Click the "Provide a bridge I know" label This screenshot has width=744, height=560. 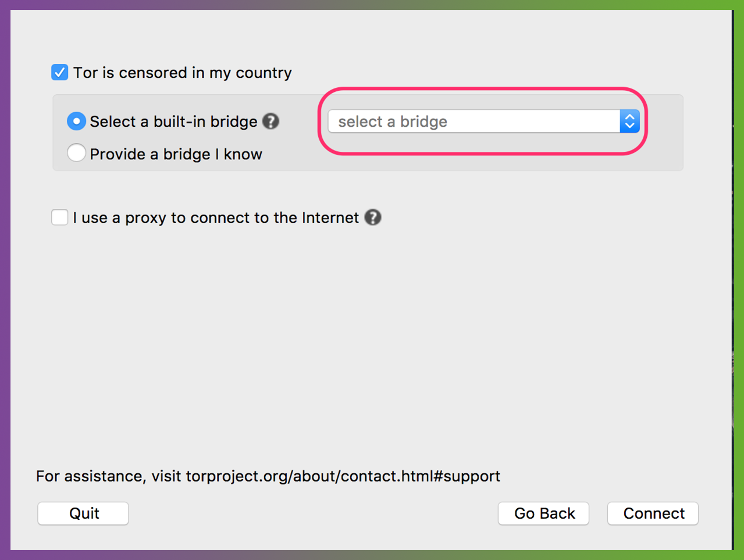point(176,154)
